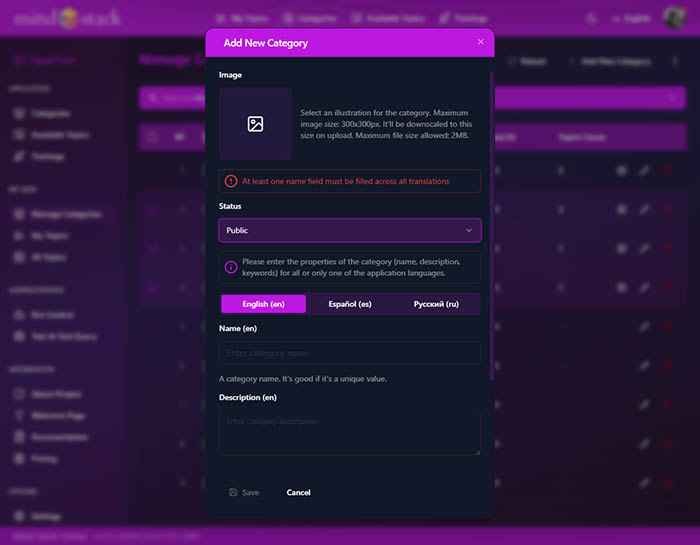The image size is (700, 545).
Task: Click the Settings icon in the sidebar
Action: point(19,517)
